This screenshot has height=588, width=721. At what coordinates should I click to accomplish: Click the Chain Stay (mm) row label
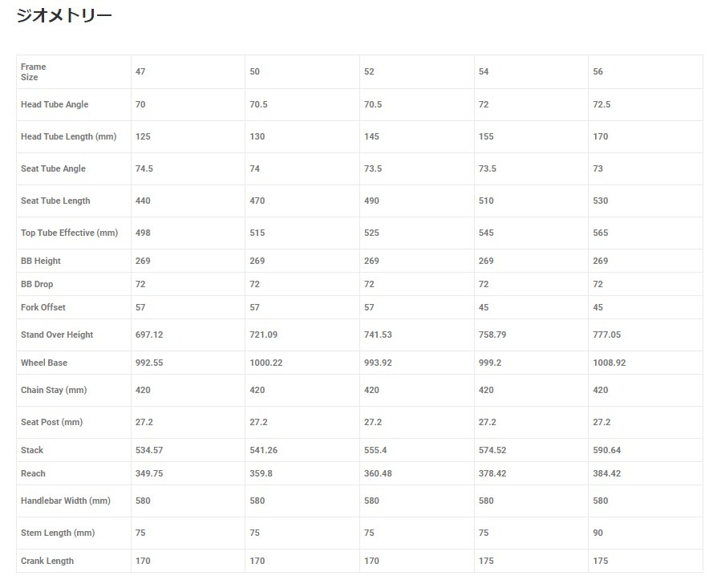tap(54, 391)
